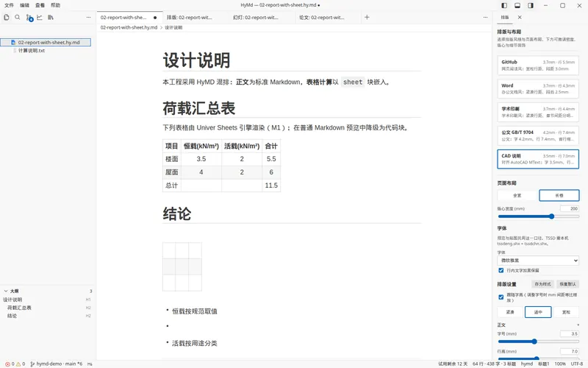Adjust the 版心宽度 slider
This screenshot has height=368, width=588.
538,216
